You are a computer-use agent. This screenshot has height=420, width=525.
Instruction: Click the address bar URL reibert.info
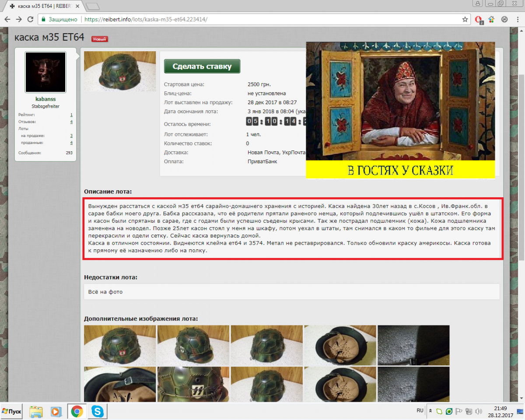point(146,19)
